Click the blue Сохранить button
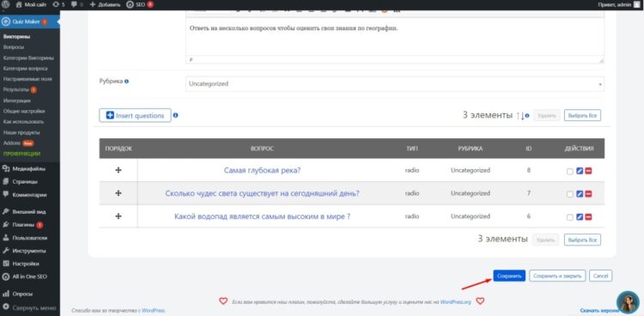 (x=509, y=276)
